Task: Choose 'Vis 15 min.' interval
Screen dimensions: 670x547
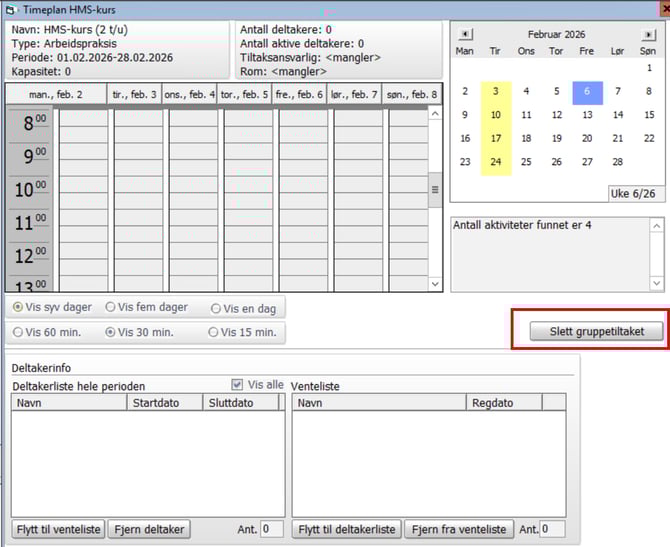Action: (214, 332)
